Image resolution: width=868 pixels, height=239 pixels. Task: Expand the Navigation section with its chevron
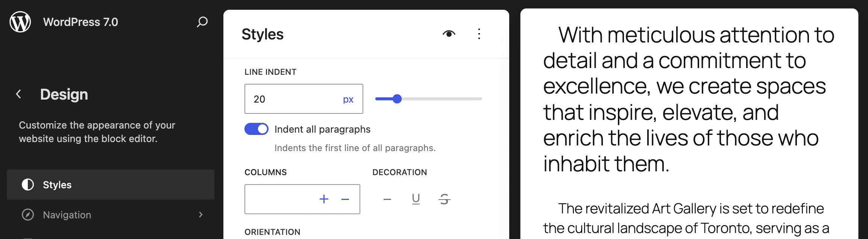coord(201,215)
